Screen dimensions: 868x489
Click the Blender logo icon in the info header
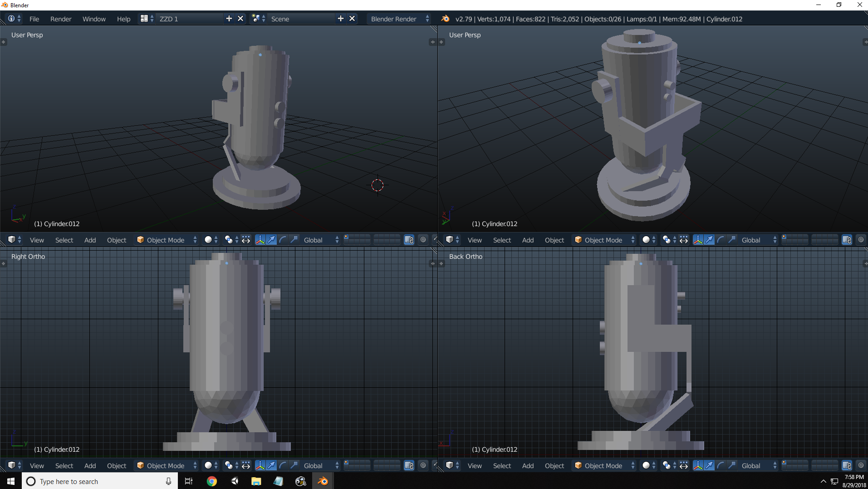pyautogui.click(x=446, y=19)
